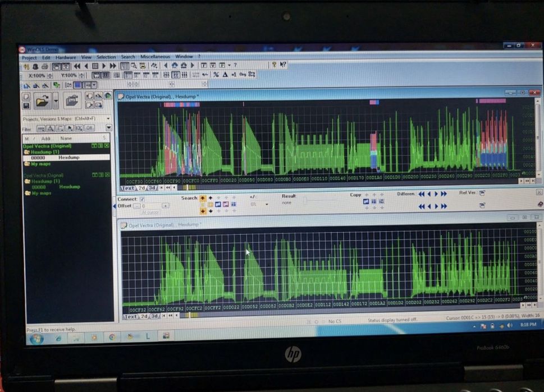Switch lower hexdump to 2d tab
This screenshot has height=392, width=544.
click(144, 316)
